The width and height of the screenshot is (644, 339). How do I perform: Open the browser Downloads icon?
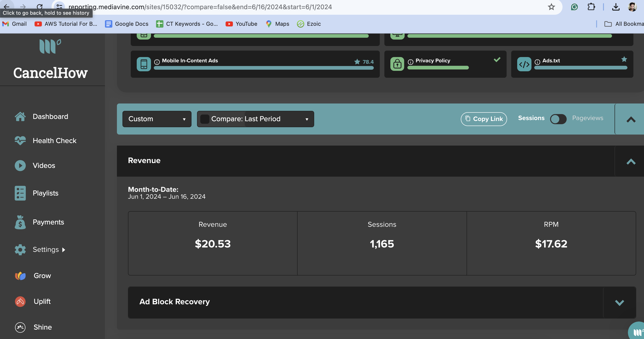click(x=616, y=7)
